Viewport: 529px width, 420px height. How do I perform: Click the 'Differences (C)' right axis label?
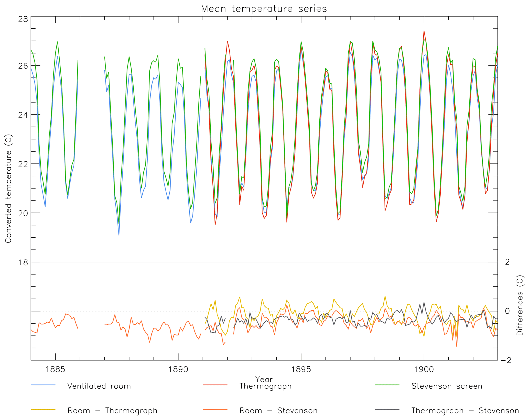[520, 305]
